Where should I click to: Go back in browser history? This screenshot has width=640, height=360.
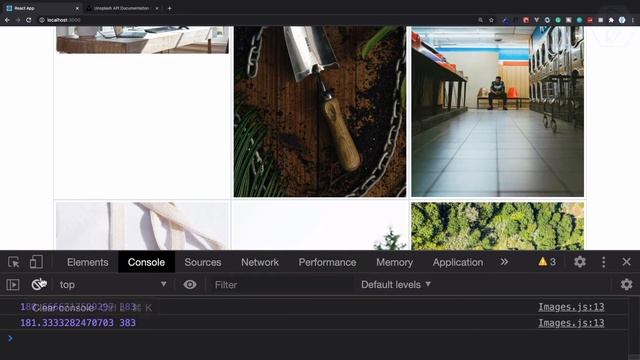click(x=7, y=20)
